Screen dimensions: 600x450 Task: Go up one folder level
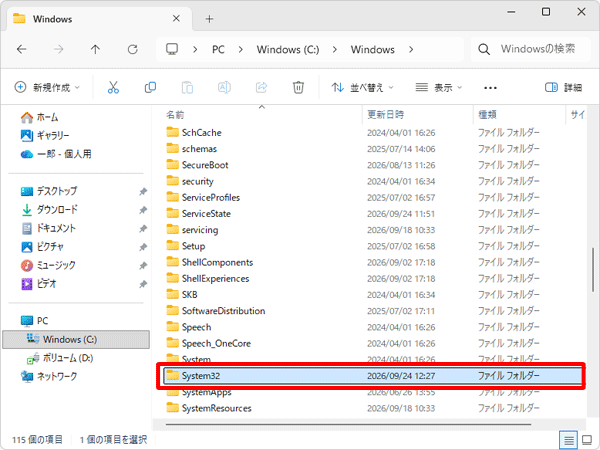point(95,49)
